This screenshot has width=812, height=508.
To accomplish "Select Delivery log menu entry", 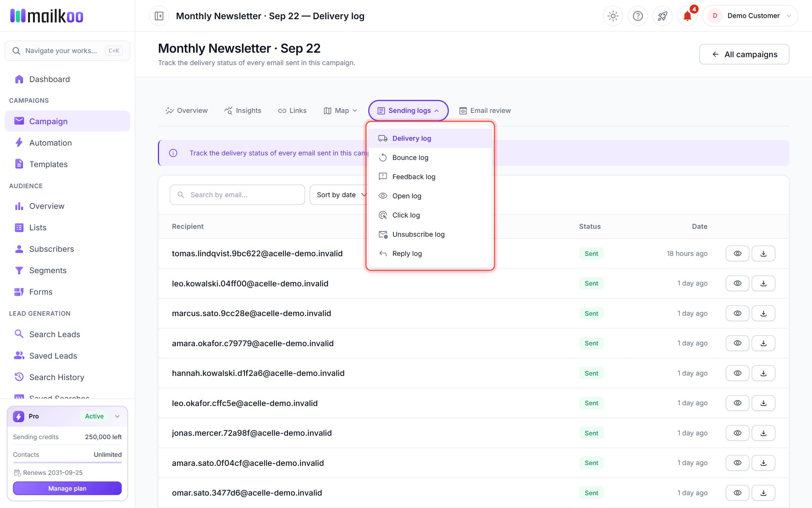I will click(x=430, y=138).
